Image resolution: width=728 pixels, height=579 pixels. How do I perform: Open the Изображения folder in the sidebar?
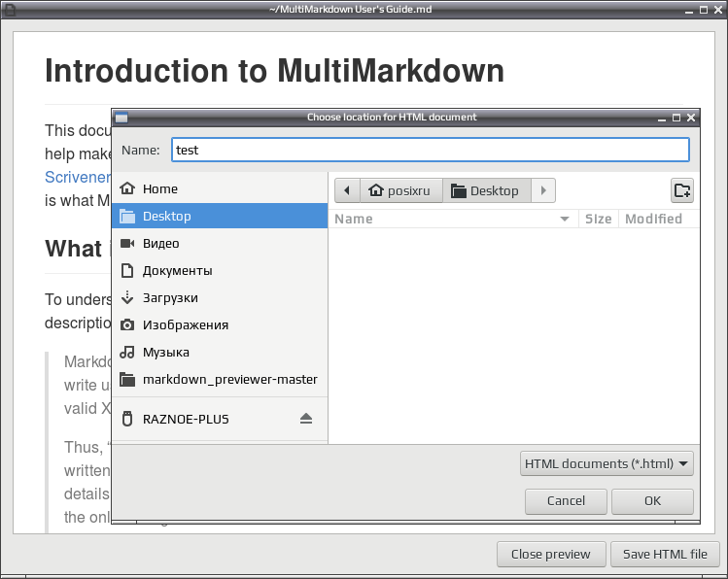(220, 324)
